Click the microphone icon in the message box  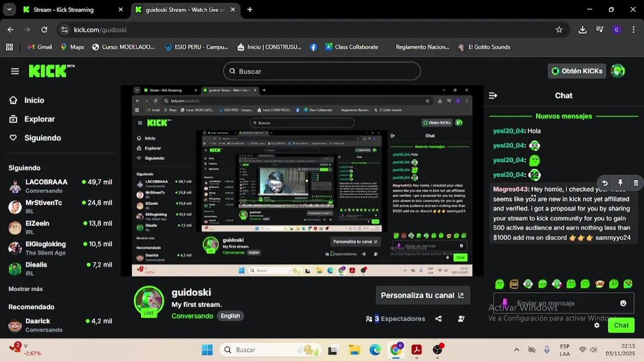(x=505, y=303)
